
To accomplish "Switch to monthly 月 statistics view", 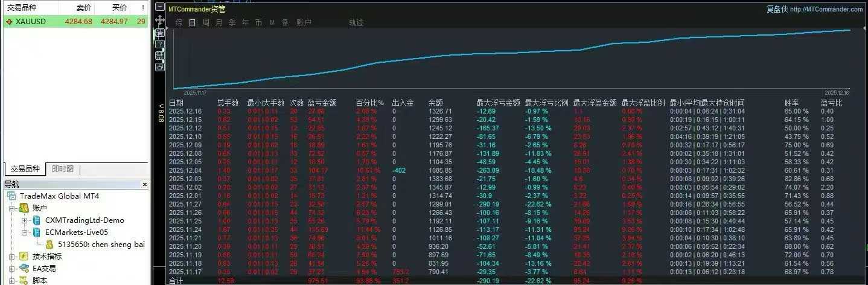I will click(219, 23).
